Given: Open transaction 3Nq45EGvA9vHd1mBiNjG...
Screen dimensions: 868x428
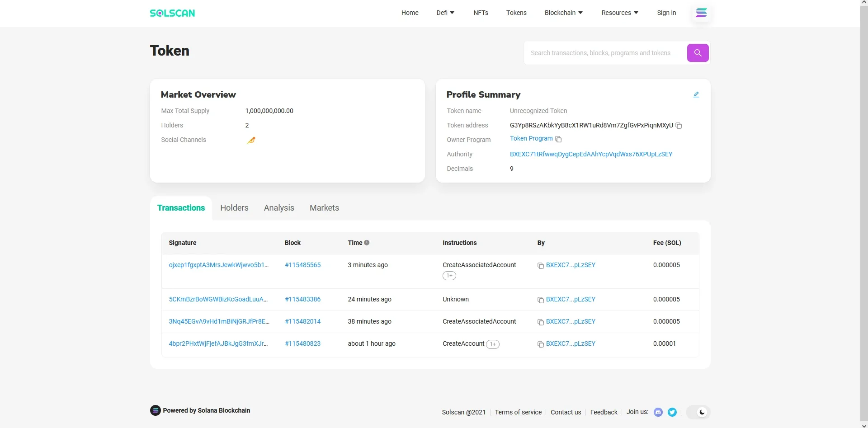Looking at the screenshot, I should pos(219,321).
